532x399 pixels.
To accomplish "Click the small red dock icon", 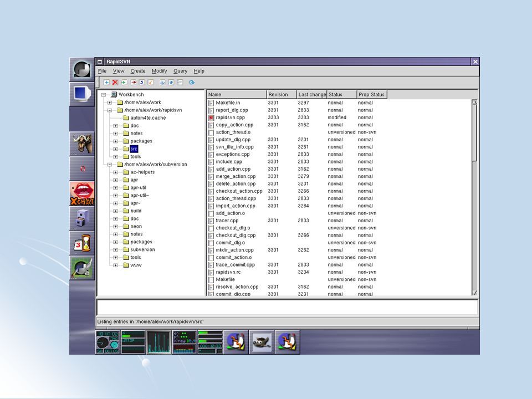I will [x=82, y=169].
